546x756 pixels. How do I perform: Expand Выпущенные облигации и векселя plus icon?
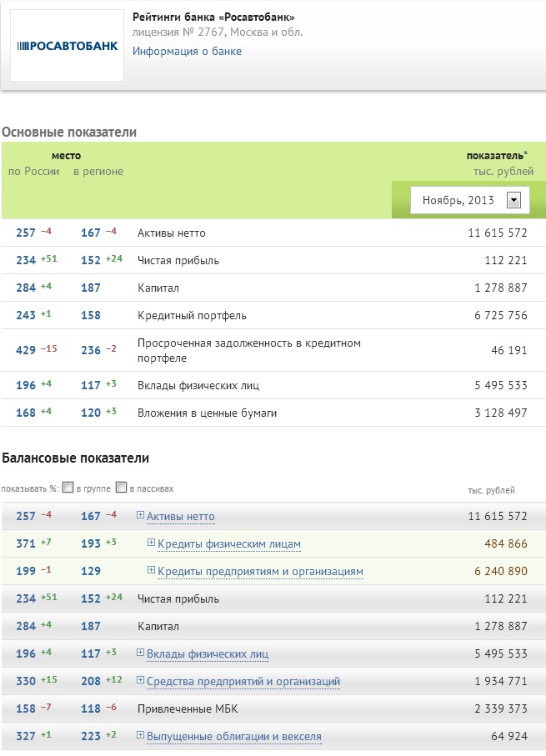point(141,736)
